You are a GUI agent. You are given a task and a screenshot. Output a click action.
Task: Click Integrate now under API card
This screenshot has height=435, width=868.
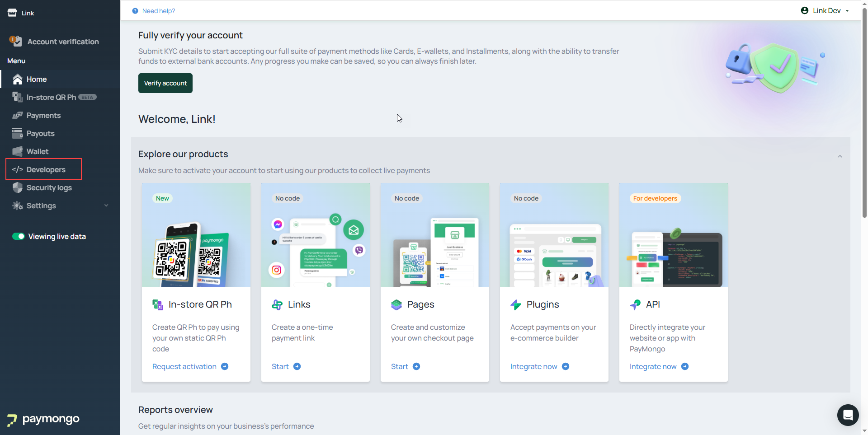[653, 366]
